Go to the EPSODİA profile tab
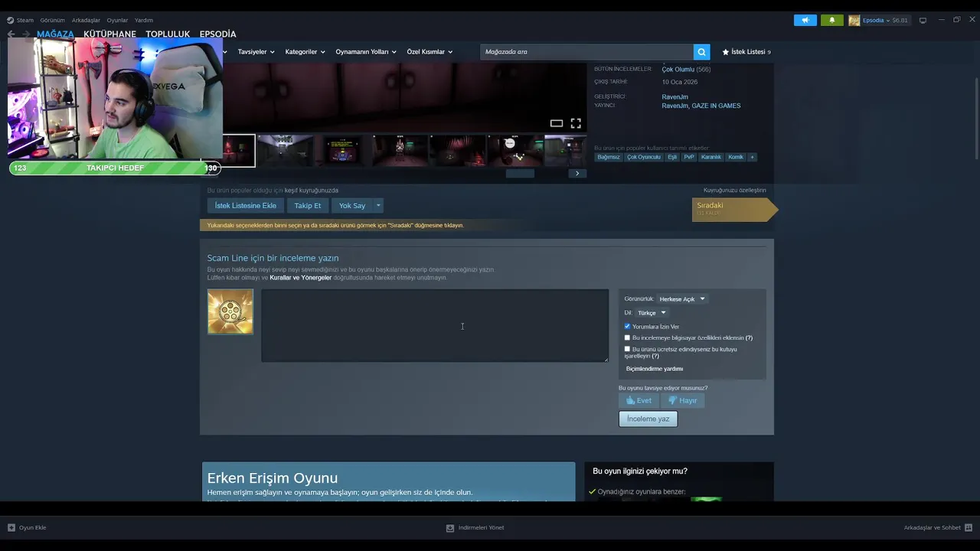The width and height of the screenshot is (980, 551). pyautogui.click(x=217, y=34)
